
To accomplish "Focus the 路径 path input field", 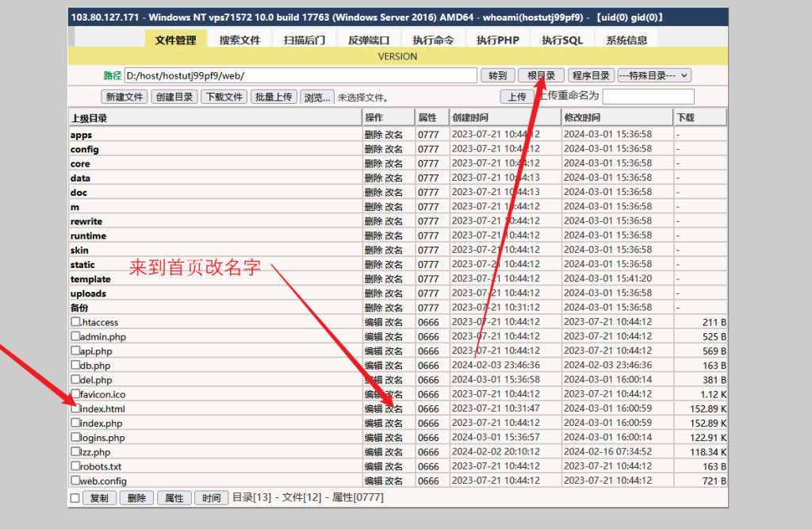I will coord(301,75).
